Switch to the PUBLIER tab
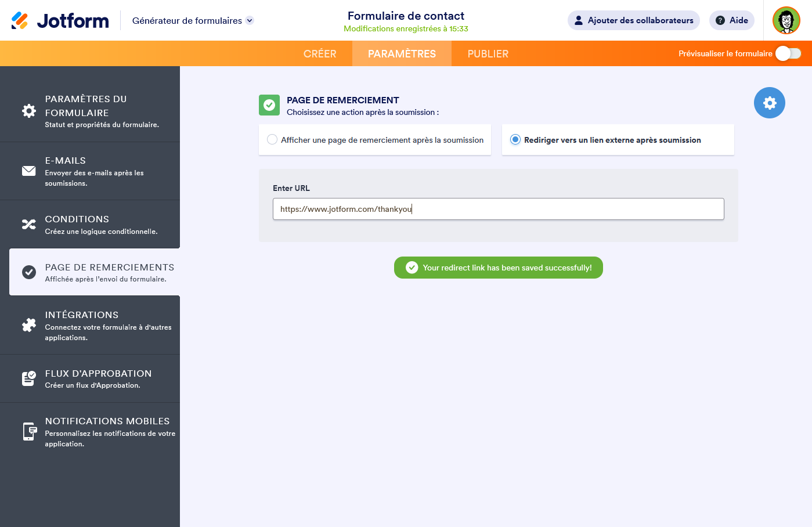 pyautogui.click(x=488, y=53)
